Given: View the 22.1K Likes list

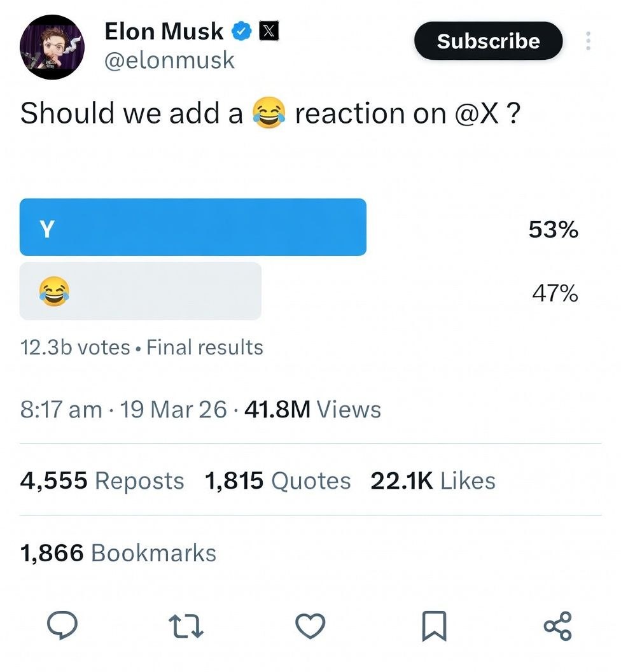Looking at the screenshot, I should pyautogui.click(x=433, y=480).
